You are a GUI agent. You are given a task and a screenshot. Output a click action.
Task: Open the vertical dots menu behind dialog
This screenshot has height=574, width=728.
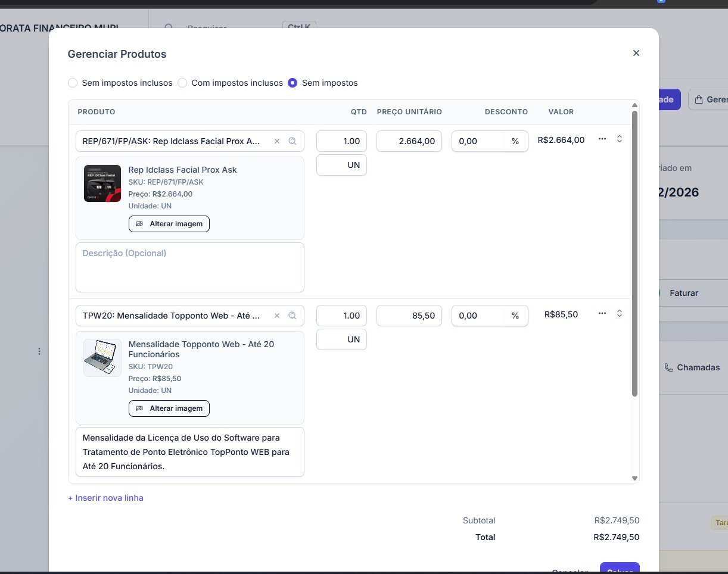pos(39,351)
